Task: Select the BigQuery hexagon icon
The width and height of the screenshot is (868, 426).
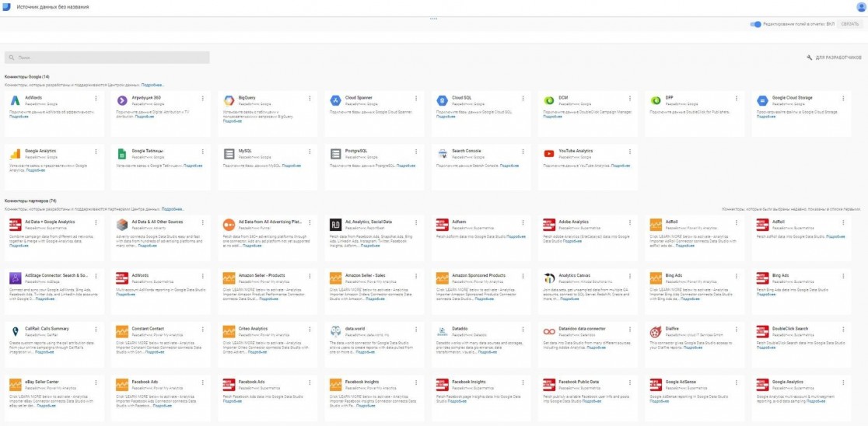Action: (229, 100)
